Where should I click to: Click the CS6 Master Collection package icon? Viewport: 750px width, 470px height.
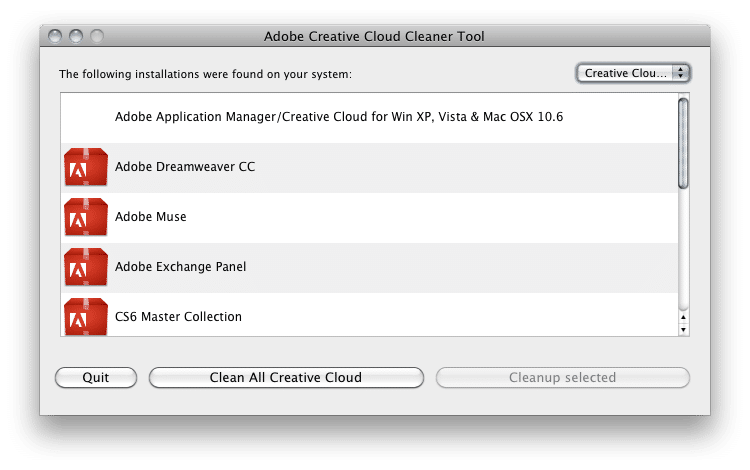pyautogui.click(x=86, y=317)
